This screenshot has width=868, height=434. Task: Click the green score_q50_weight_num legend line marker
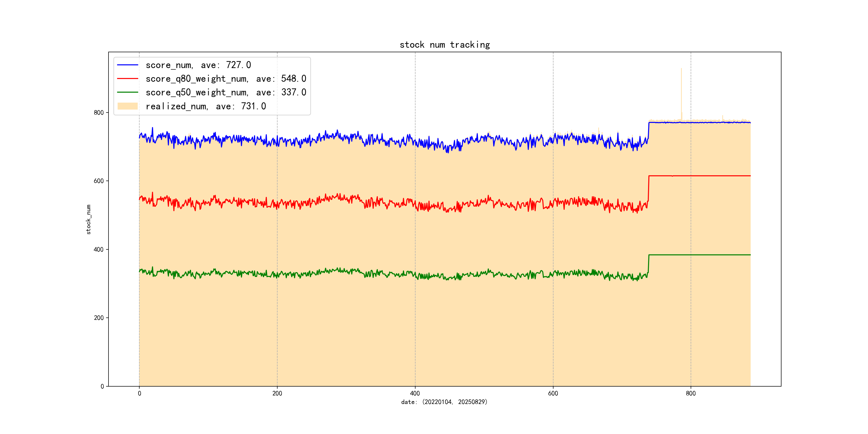click(127, 92)
